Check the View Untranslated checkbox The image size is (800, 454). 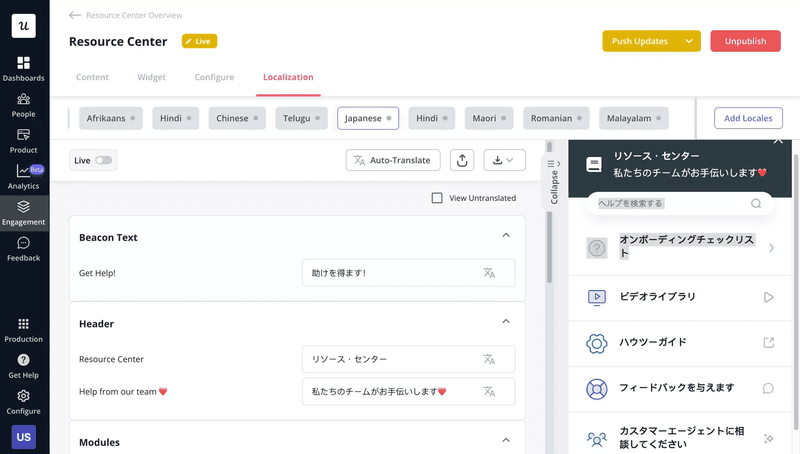[x=437, y=198]
